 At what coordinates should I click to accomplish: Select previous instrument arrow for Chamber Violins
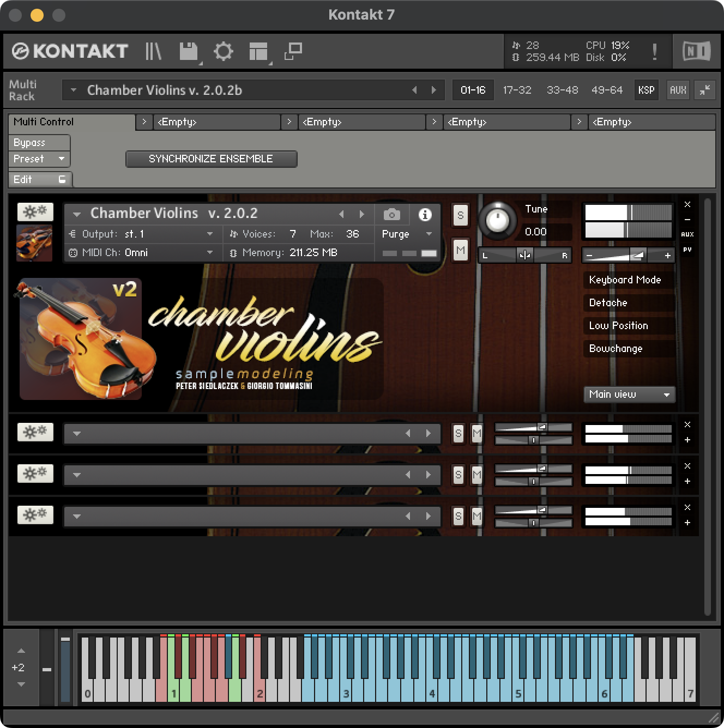coord(341,214)
